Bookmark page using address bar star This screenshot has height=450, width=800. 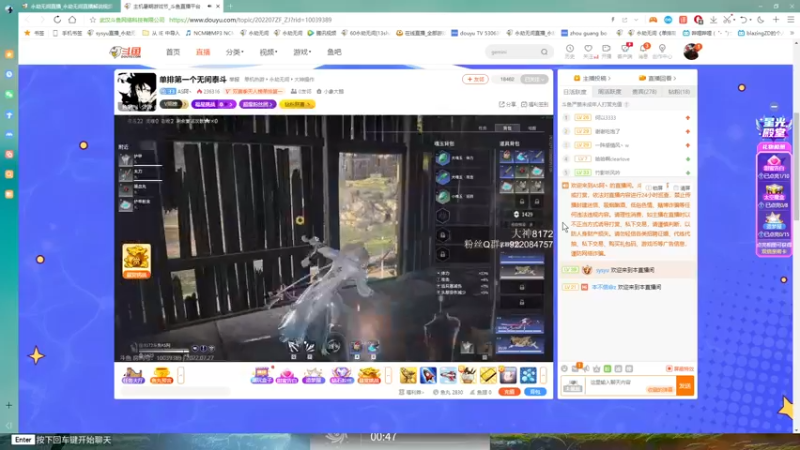pyautogui.click(x=92, y=20)
